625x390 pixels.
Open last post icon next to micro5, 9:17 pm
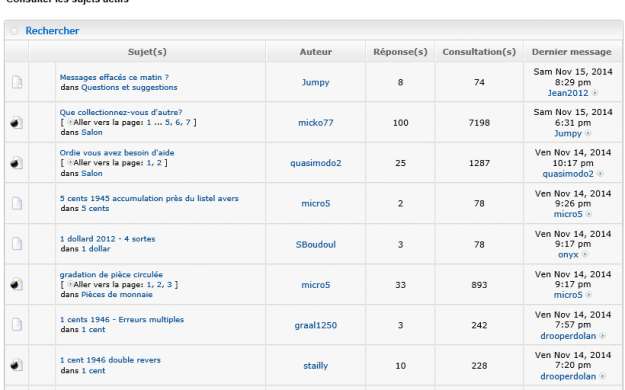click(x=588, y=295)
